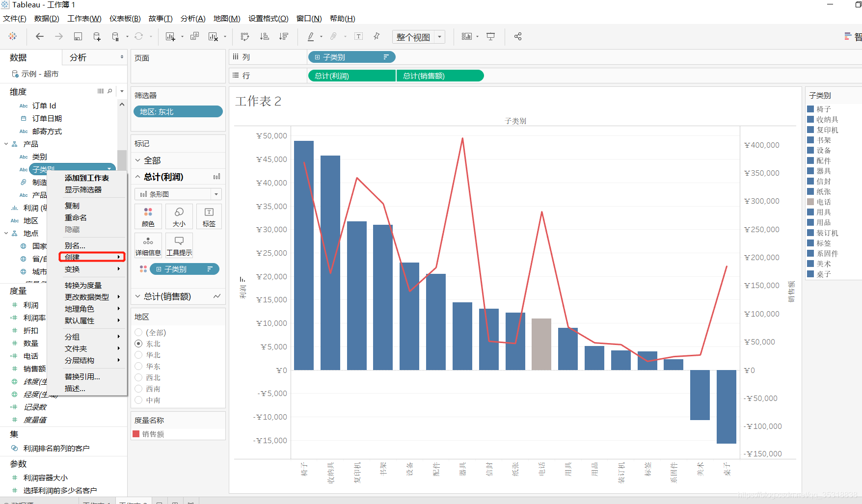The height and width of the screenshot is (504, 862).
Task: Click the 地区: 东北 filter pill
Action: coord(178,112)
